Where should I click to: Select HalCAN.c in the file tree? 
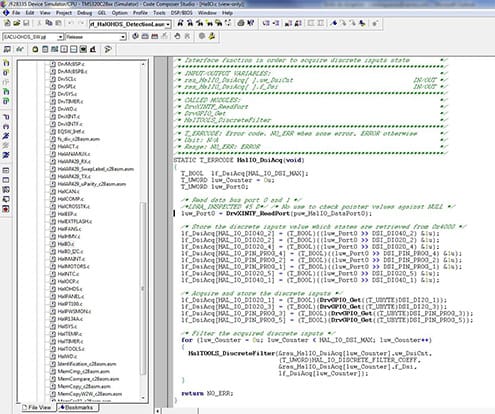pyautogui.click(x=68, y=191)
